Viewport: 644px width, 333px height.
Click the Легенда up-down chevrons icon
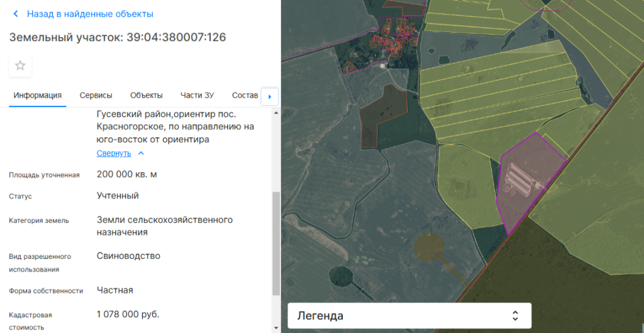coord(515,315)
